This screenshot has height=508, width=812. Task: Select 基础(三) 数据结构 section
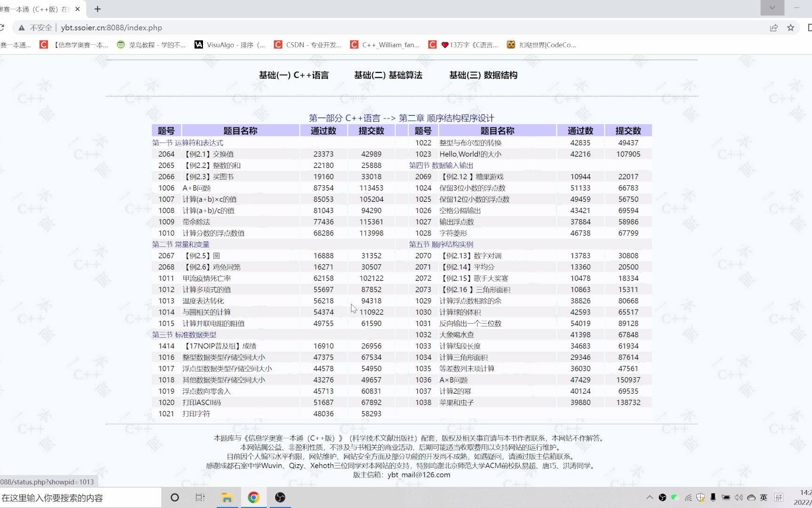point(483,75)
